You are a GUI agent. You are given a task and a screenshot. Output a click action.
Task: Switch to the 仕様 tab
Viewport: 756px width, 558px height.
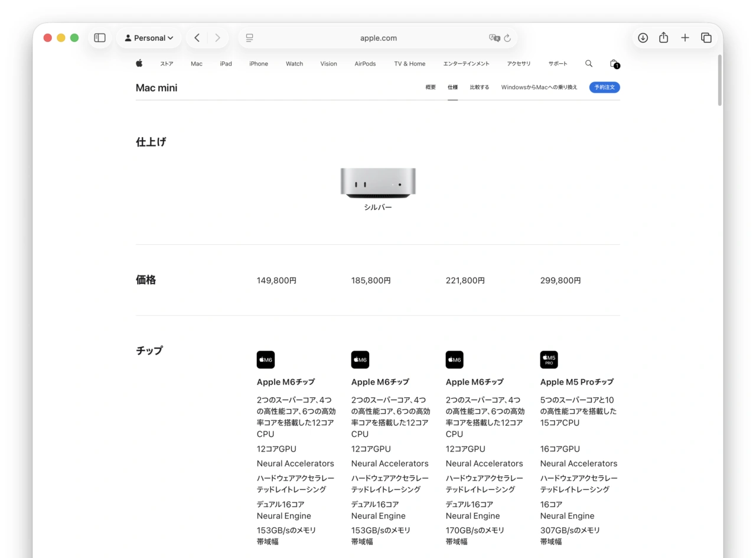(452, 87)
